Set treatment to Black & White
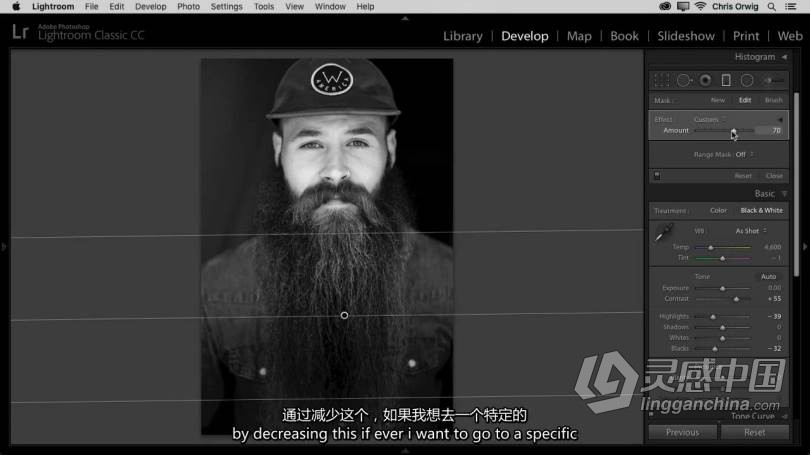The height and width of the screenshot is (455, 810). tap(761, 210)
